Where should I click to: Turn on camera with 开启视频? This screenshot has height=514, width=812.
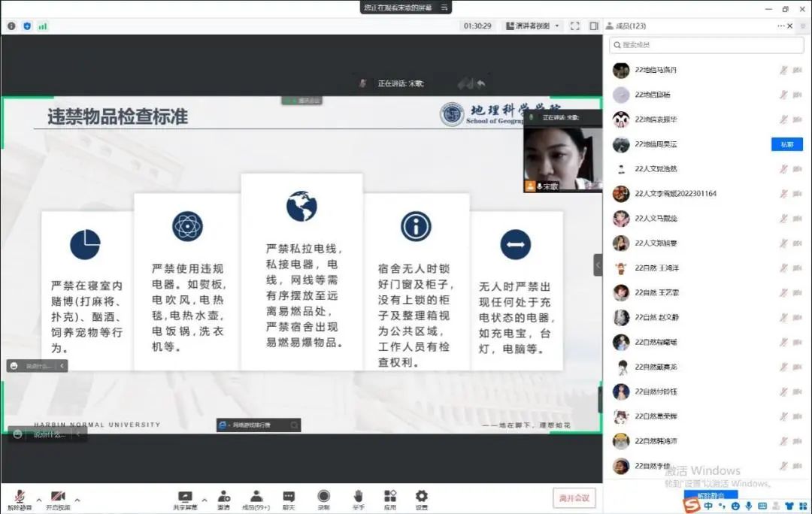[x=58, y=498]
